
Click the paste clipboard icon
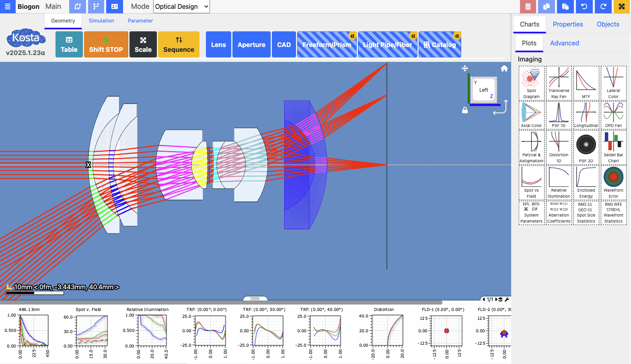click(x=565, y=6)
